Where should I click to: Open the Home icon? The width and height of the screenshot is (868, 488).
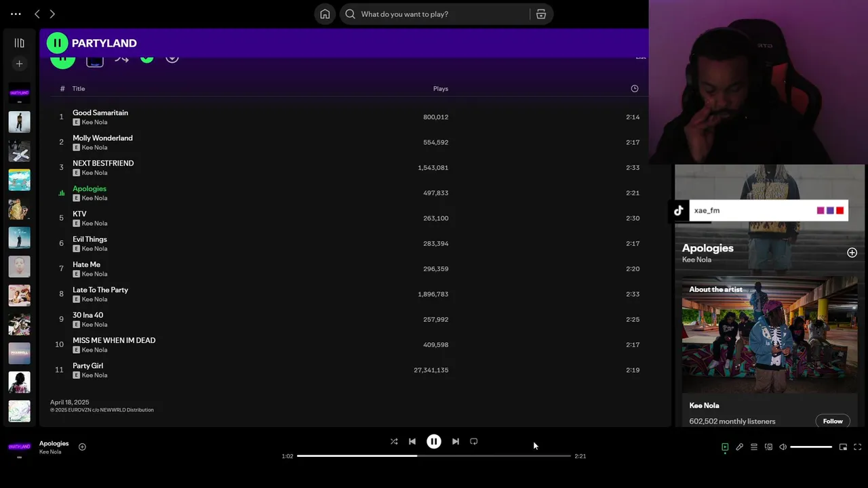(325, 14)
